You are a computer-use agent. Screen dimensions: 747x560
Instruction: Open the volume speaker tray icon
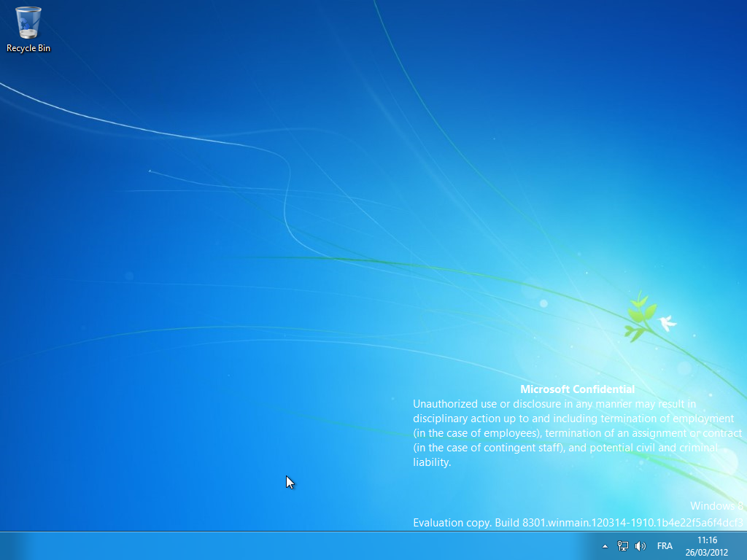click(x=640, y=545)
